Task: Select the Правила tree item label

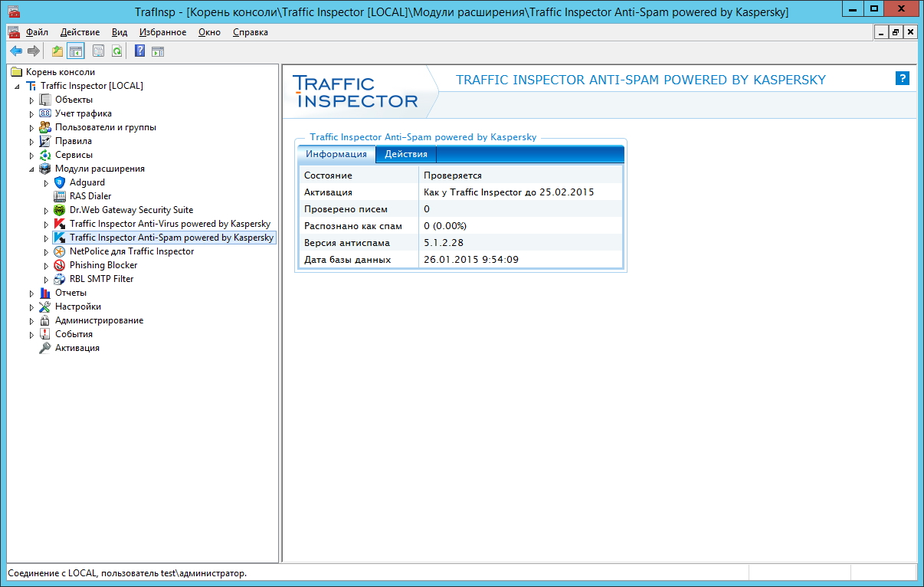Action: tap(74, 141)
